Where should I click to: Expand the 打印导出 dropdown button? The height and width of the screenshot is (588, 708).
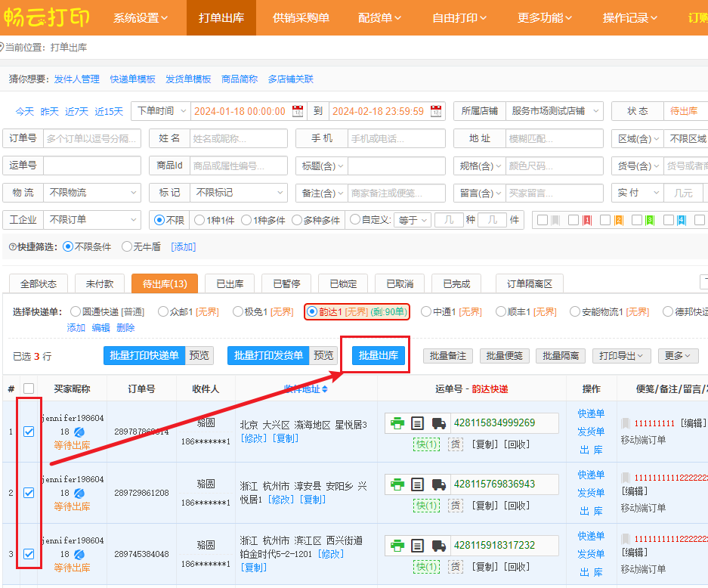coord(622,356)
